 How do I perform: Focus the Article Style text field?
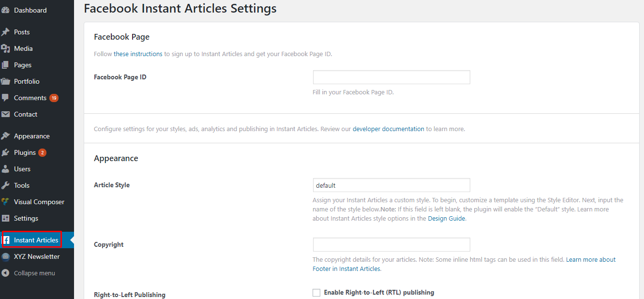pos(391,185)
